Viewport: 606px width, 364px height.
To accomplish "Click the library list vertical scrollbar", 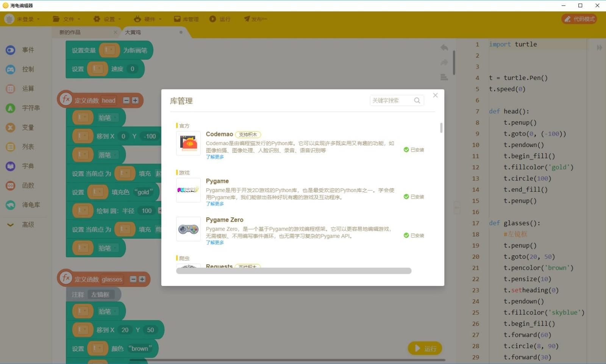I will 441,128.
